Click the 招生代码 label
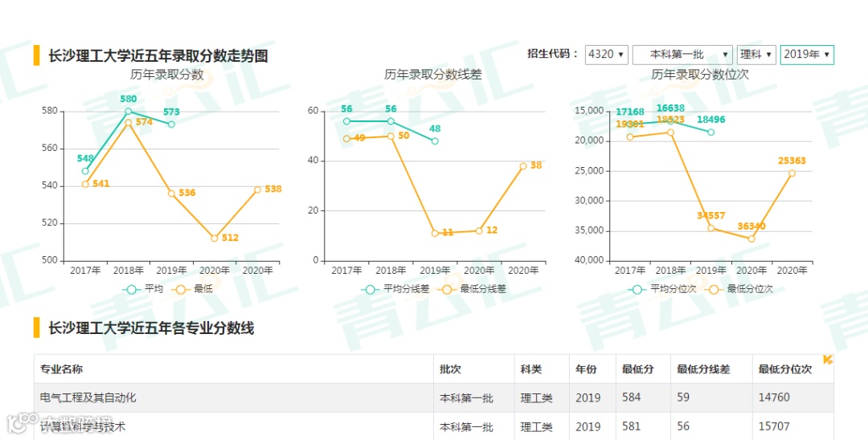 552,54
